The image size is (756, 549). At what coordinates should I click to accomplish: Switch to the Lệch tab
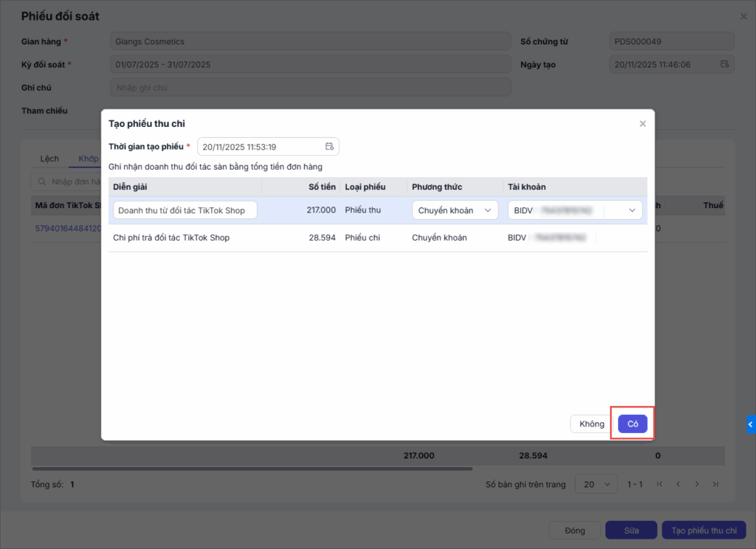49,159
